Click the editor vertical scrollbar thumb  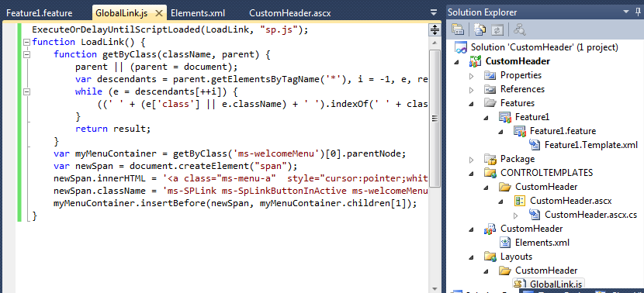[435, 118]
